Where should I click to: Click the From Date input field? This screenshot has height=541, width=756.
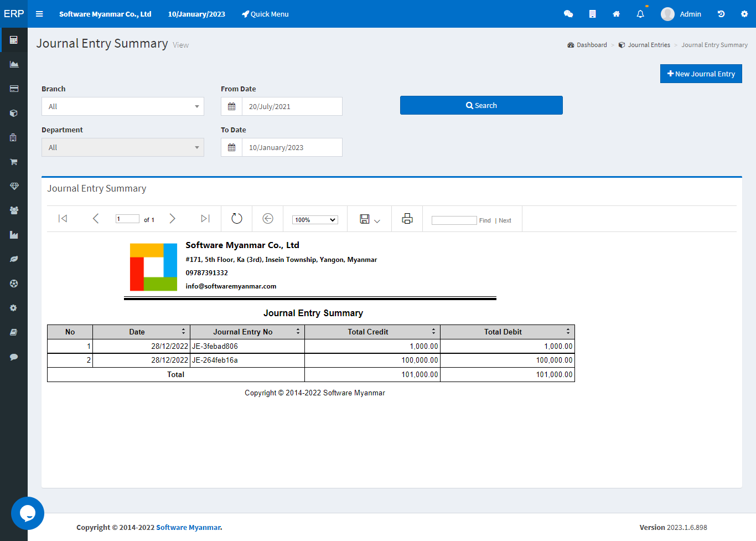(x=292, y=106)
